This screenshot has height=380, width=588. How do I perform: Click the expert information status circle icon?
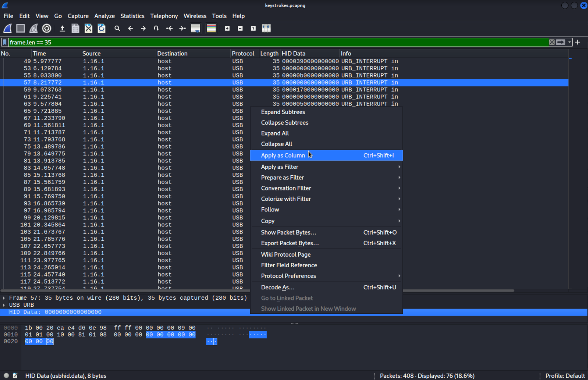tap(6, 375)
